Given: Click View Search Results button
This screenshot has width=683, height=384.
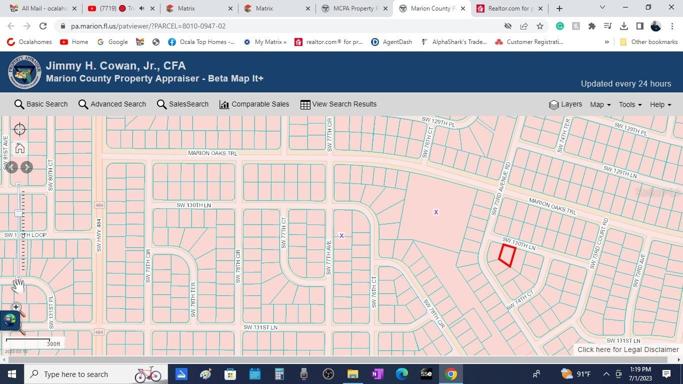Looking at the screenshot, I should point(338,104).
